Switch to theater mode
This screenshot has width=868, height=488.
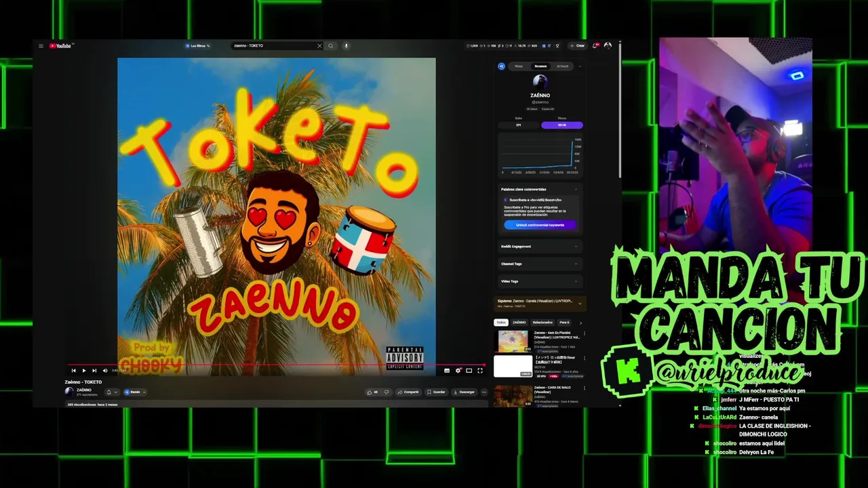coord(469,371)
